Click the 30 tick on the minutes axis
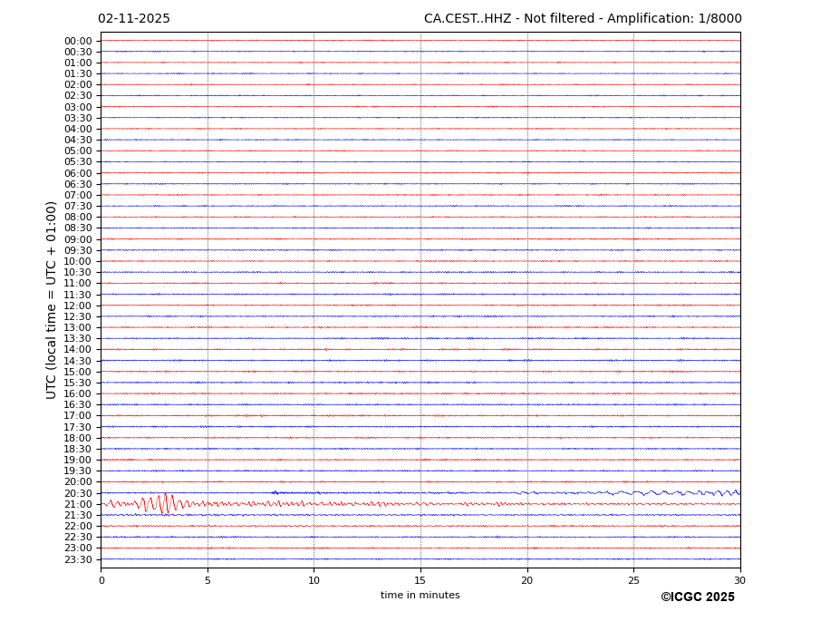 click(x=739, y=580)
